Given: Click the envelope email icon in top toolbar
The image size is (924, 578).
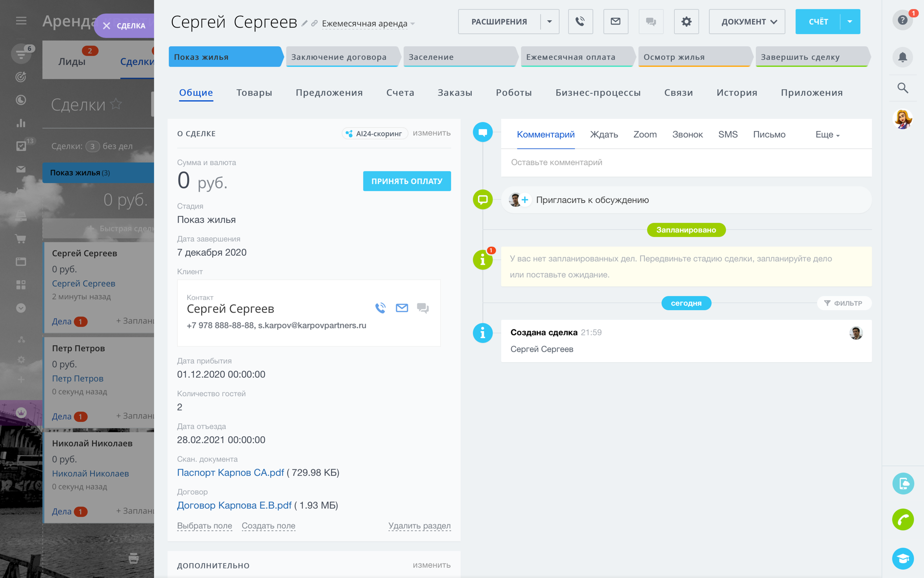Looking at the screenshot, I should 616,22.
